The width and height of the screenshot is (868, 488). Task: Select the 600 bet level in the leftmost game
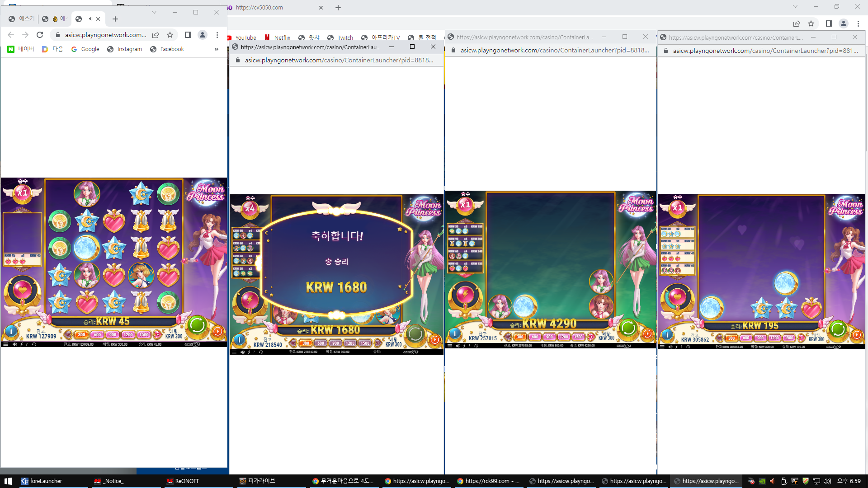point(97,335)
